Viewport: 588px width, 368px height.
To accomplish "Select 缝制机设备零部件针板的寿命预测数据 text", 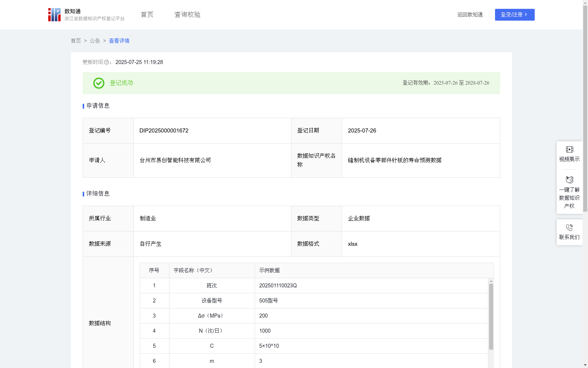I will [395, 160].
